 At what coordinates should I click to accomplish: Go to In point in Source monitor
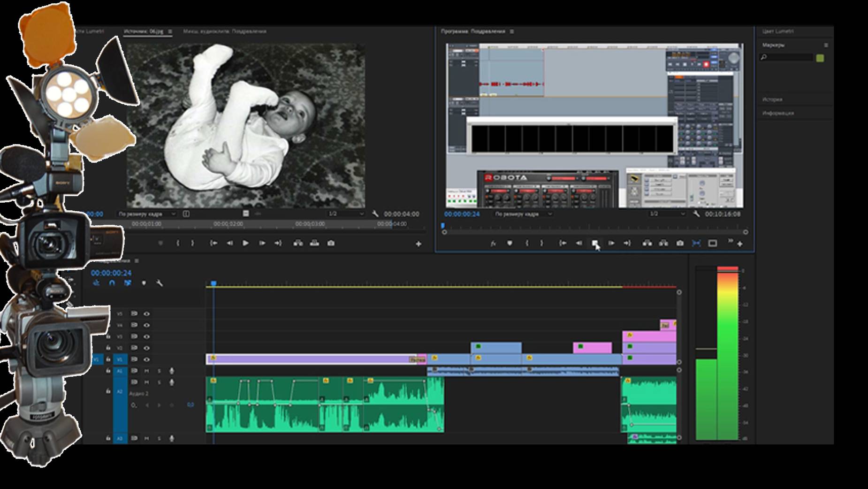point(213,243)
